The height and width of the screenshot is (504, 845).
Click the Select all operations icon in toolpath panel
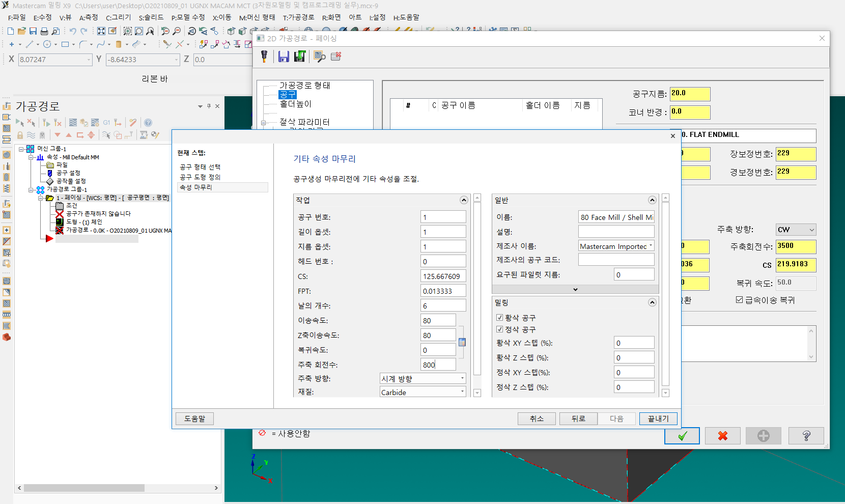[20, 123]
